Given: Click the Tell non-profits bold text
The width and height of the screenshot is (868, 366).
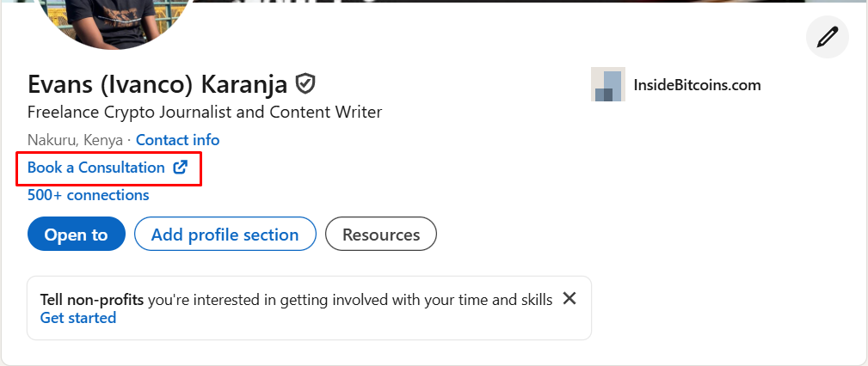Looking at the screenshot, I should click(91, 300).
